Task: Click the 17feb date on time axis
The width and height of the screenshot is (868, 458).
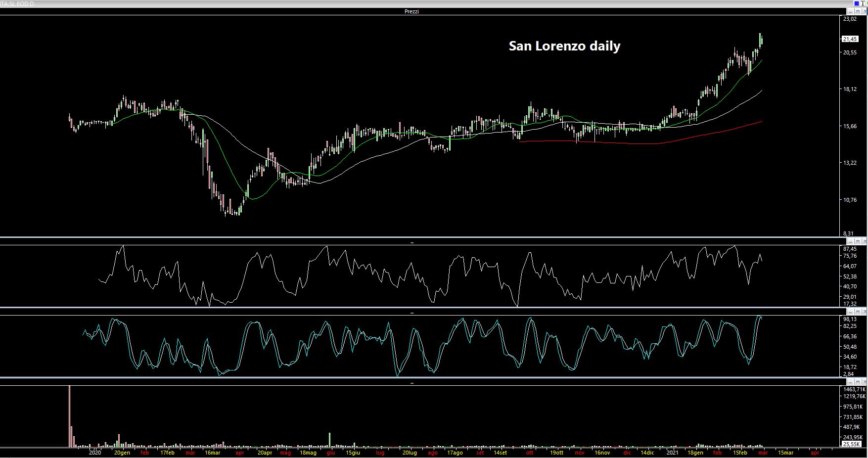Action: [x=167, y=453]
